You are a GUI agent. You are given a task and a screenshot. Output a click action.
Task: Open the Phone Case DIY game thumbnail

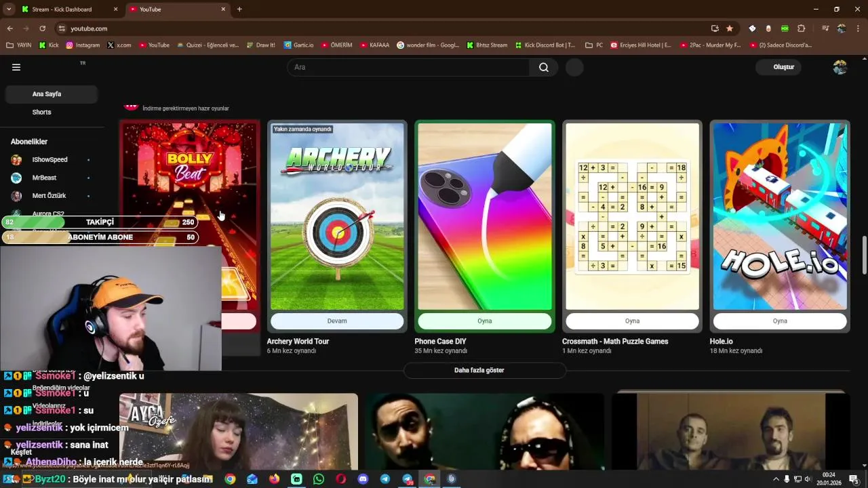[484, 216]
